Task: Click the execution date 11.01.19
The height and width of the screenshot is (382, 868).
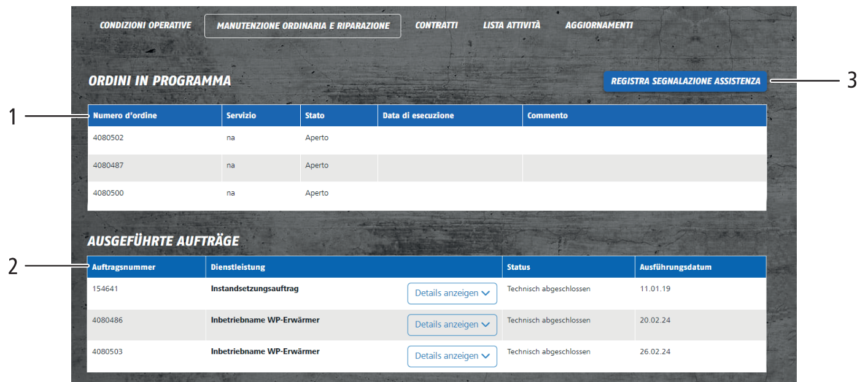Action: (x=655, y=289)
